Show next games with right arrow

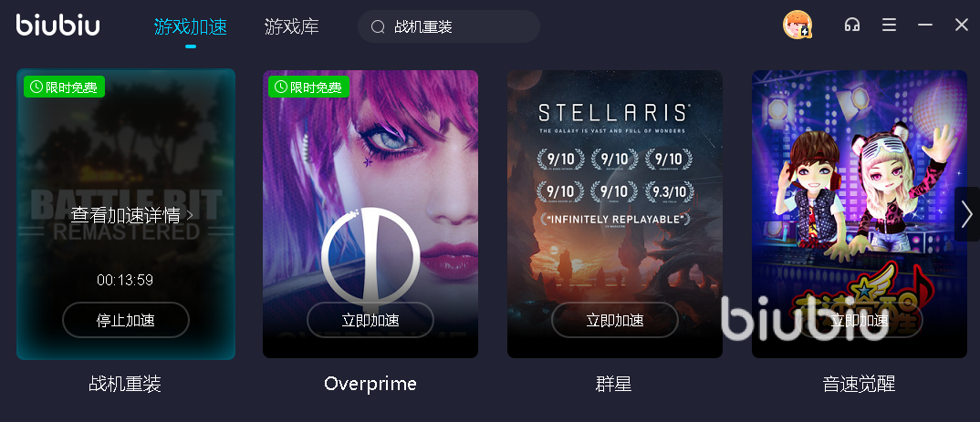pyautogui.click(x=967, y=214)
